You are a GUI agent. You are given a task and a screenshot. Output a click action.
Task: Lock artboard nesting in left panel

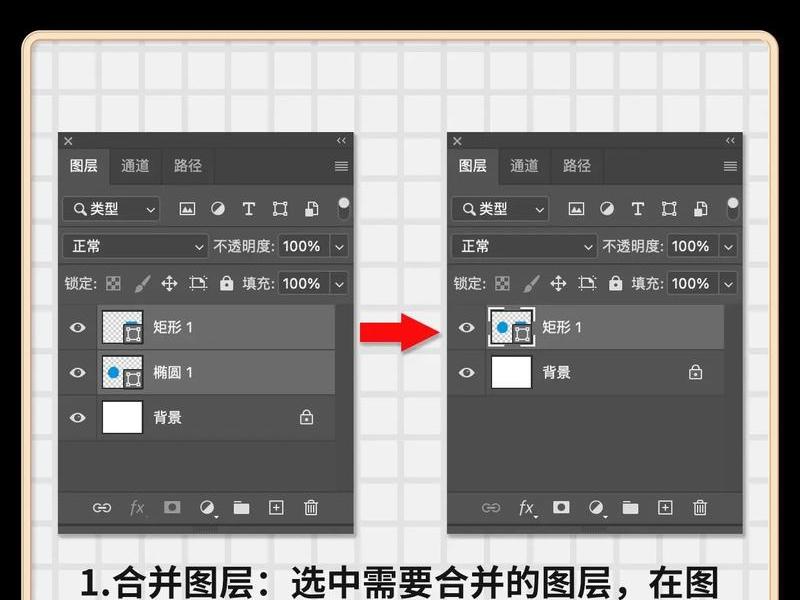pos(198,283)
